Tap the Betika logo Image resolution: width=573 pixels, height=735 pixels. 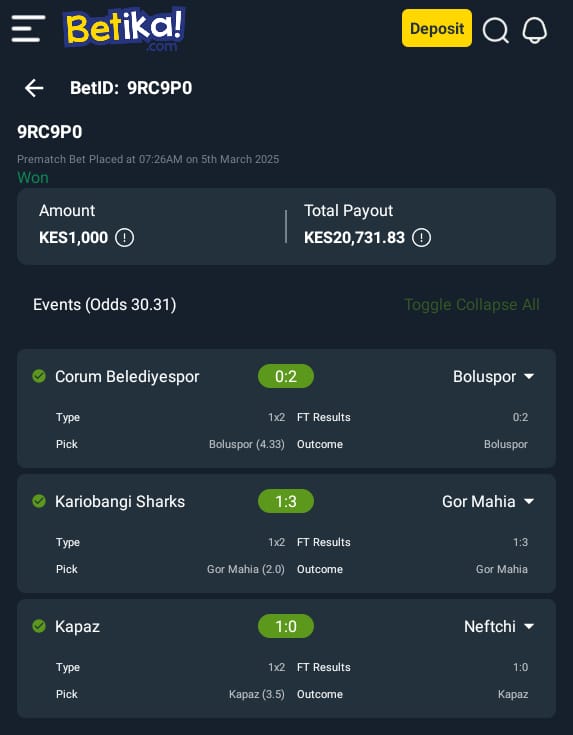tap(124, 28)
